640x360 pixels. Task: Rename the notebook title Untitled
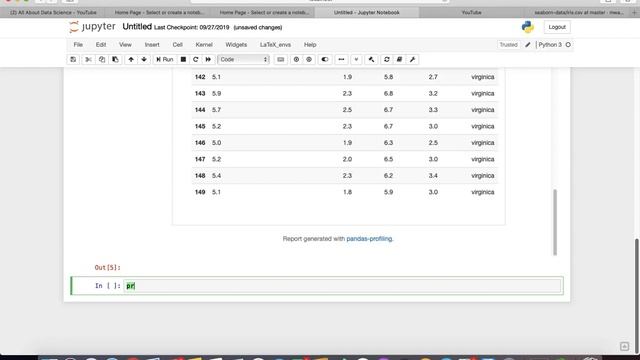pos(137,27)
